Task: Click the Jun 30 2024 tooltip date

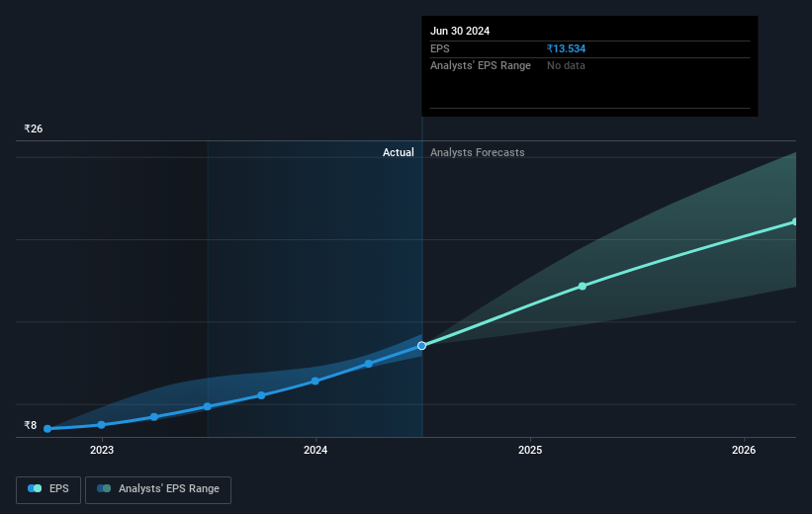Action: click(460, 31)
